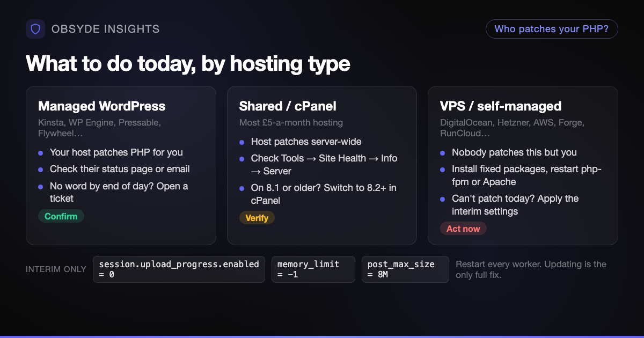
Task: Click 'Host patches server-wide' bullet
Action: 306,142
